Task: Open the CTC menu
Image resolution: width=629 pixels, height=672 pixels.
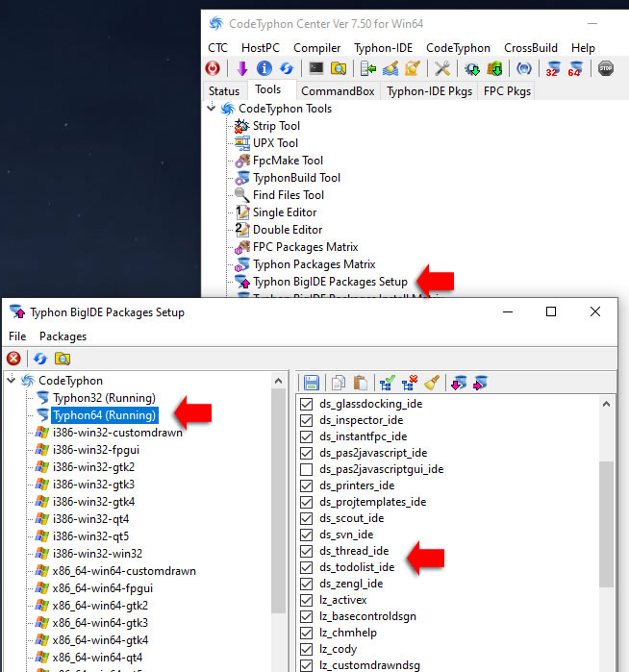Action: pyautogui.click(x=217, y=47)
